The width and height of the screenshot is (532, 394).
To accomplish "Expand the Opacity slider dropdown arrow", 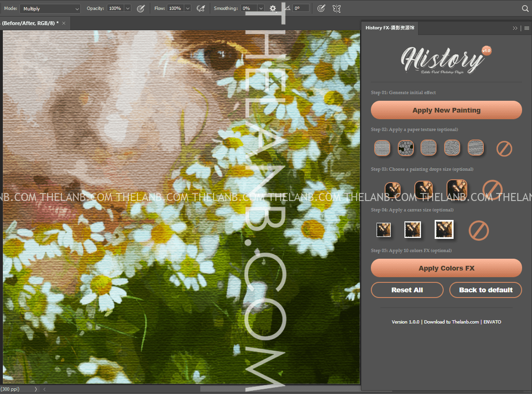I will [128, 9].
